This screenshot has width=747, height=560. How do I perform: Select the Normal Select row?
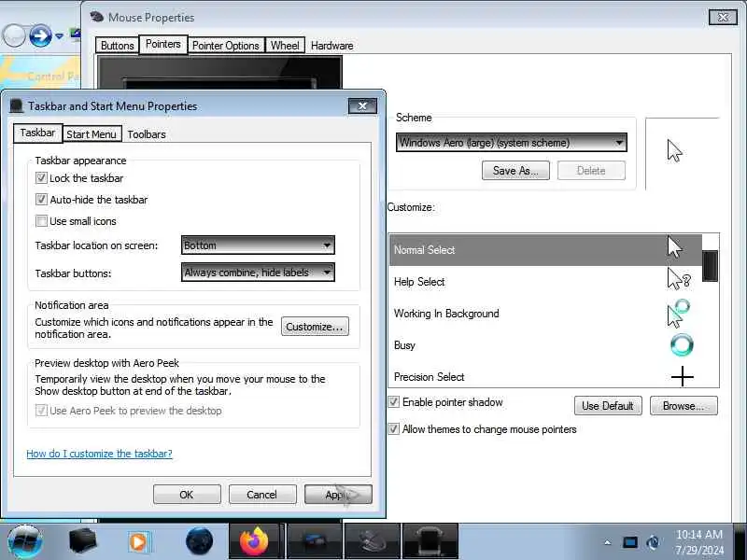click(545, 249)
